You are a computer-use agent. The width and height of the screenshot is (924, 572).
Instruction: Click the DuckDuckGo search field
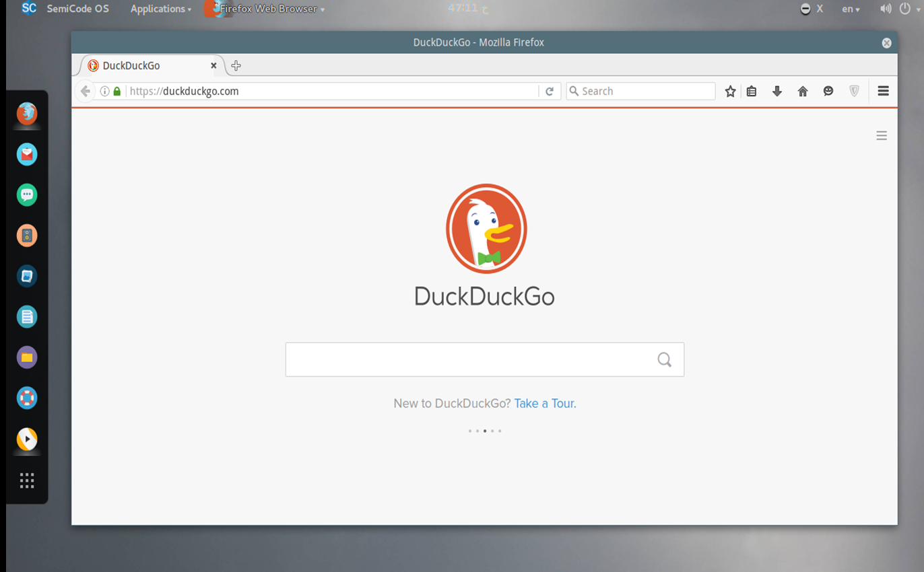coord(471,359)
